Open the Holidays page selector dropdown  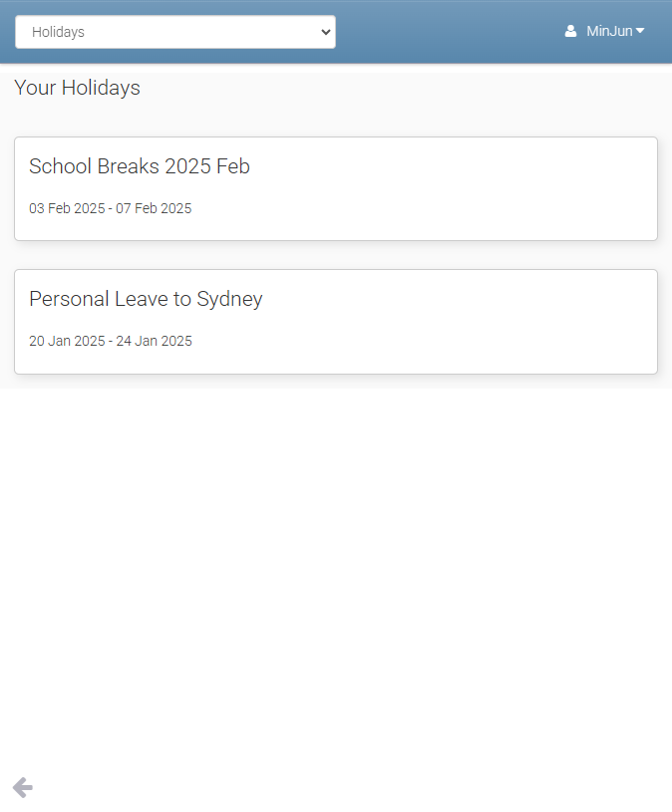click(175, 32)
